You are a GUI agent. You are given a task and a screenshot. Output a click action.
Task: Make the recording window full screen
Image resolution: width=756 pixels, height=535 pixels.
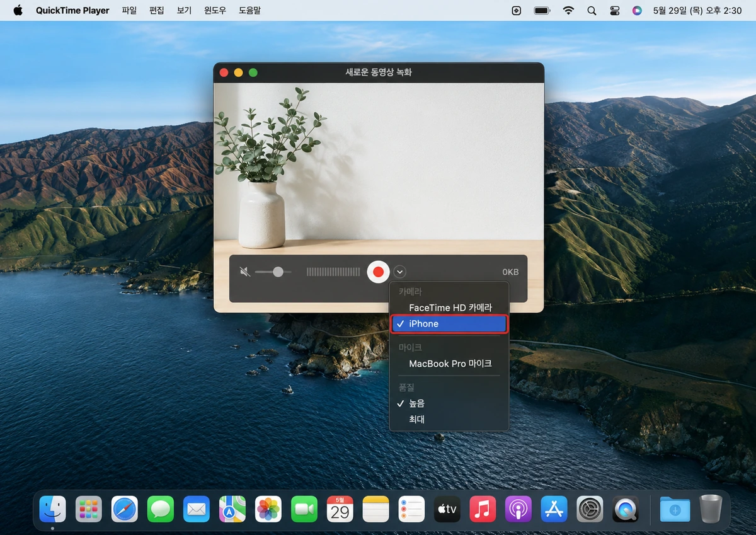(253, 72)
